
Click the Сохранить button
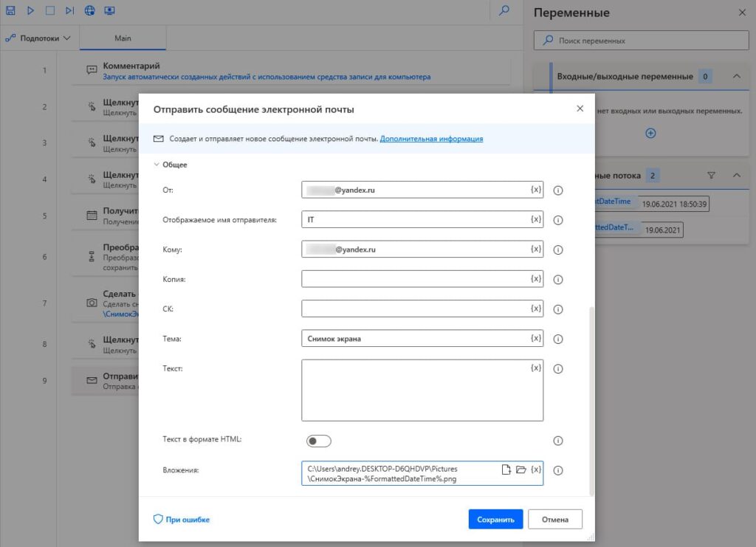click(x=495, y=519)
